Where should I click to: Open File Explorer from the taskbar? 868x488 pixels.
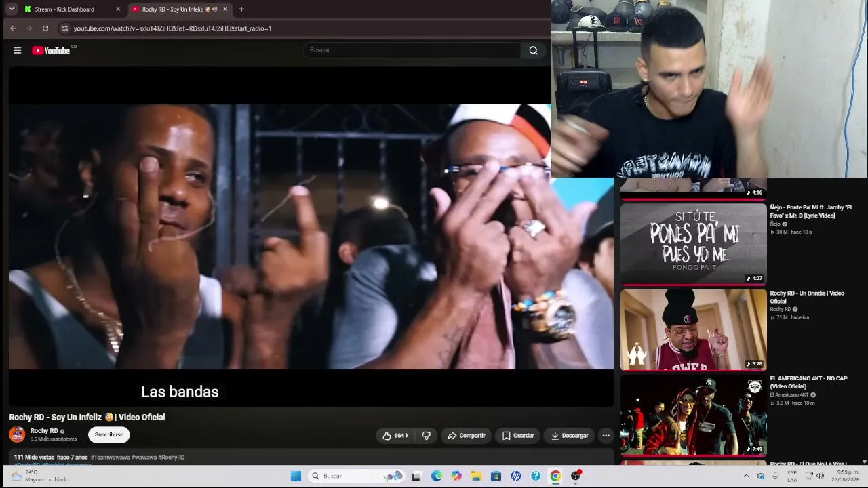476,476
